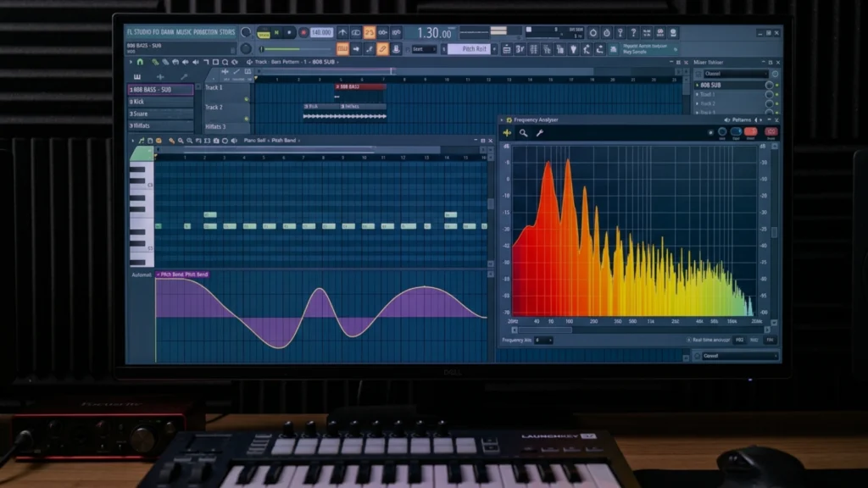Click the analyser horizontal scrollbar thumb

pos(545,330)
